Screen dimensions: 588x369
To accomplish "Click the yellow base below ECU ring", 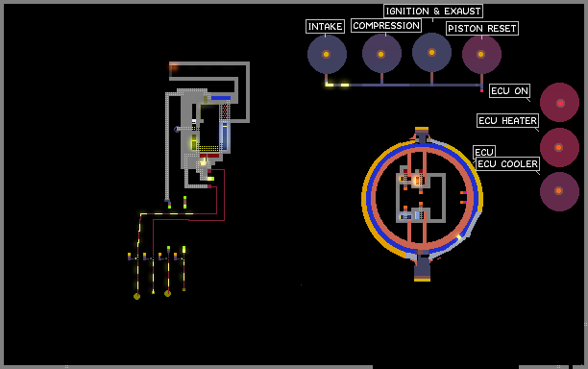I will point(422,279).
